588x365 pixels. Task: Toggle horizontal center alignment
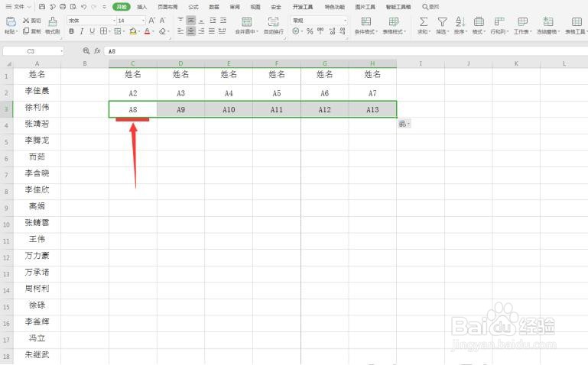191,31
